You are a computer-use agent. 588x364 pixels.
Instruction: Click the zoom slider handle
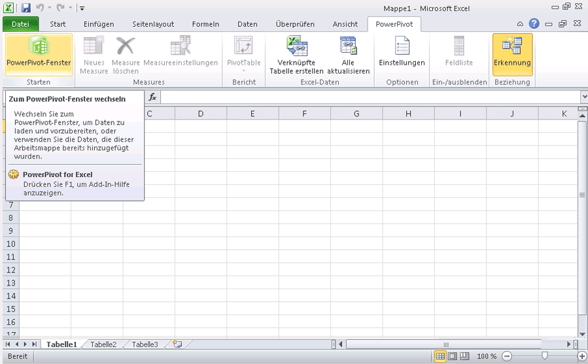coord(544,356)
